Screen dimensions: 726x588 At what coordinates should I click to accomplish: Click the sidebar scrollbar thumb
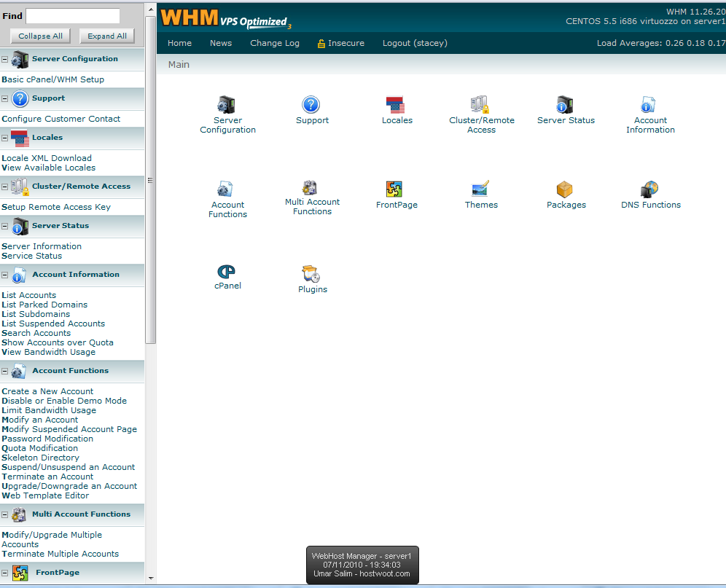pos(150,180)
